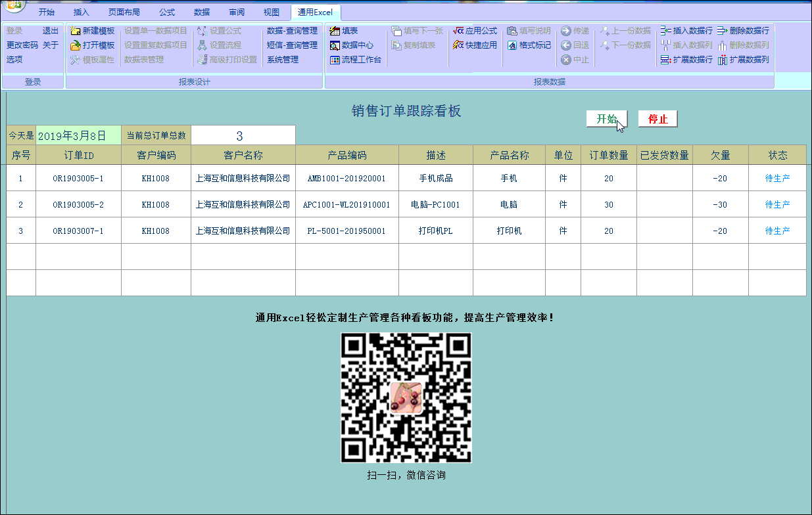Click the 快捷应用 quick apply icon

(x=458, y=45)
